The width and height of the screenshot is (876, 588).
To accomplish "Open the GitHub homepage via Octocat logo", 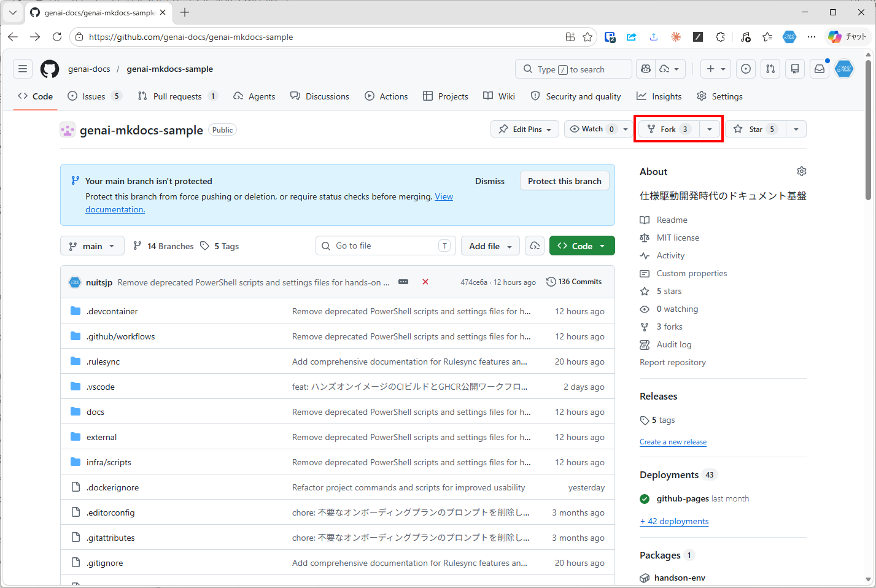I will tap(50, 69).
